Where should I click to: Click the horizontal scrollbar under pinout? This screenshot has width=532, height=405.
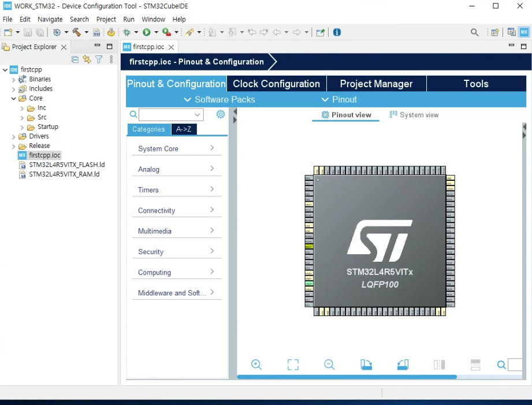347,377
